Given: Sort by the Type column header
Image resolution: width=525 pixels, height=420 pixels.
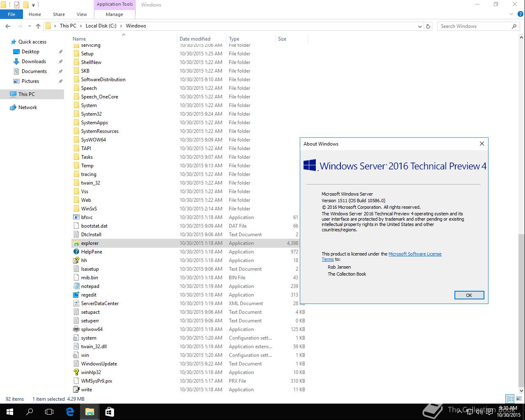Looking at the screenshot, I should (x=234, y=39).
